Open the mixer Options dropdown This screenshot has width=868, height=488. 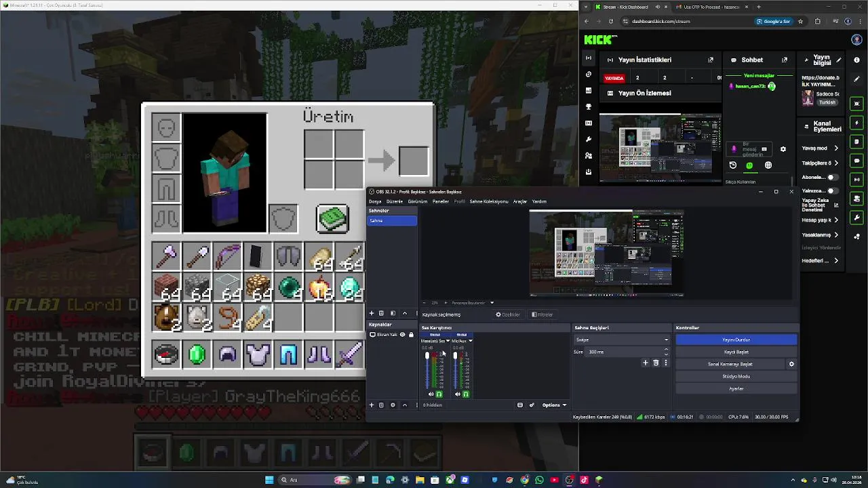coord(554,405)
